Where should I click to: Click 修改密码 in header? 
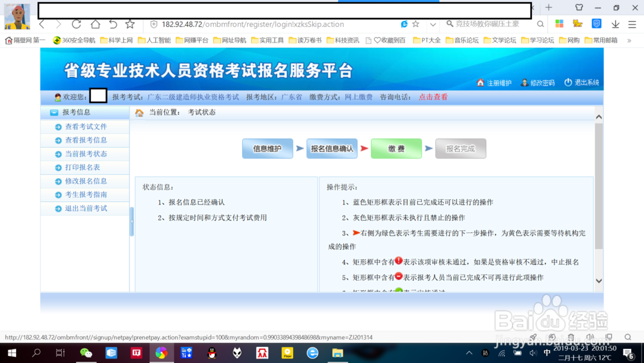pyautogui.click(x=538, y=83)
